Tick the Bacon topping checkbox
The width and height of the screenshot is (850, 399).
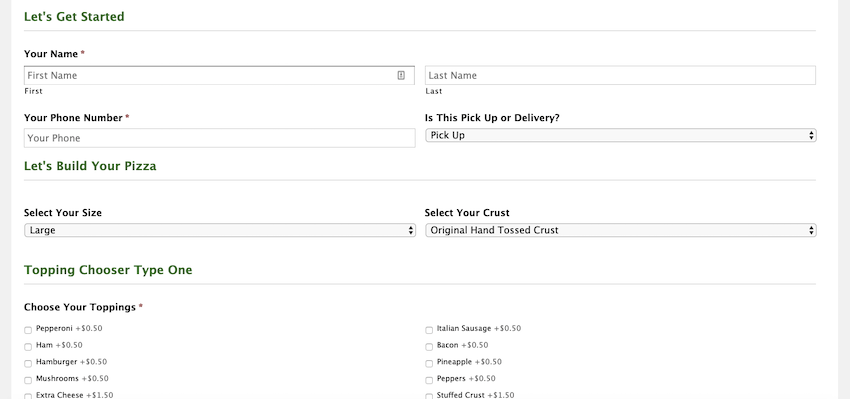[429, 347]
